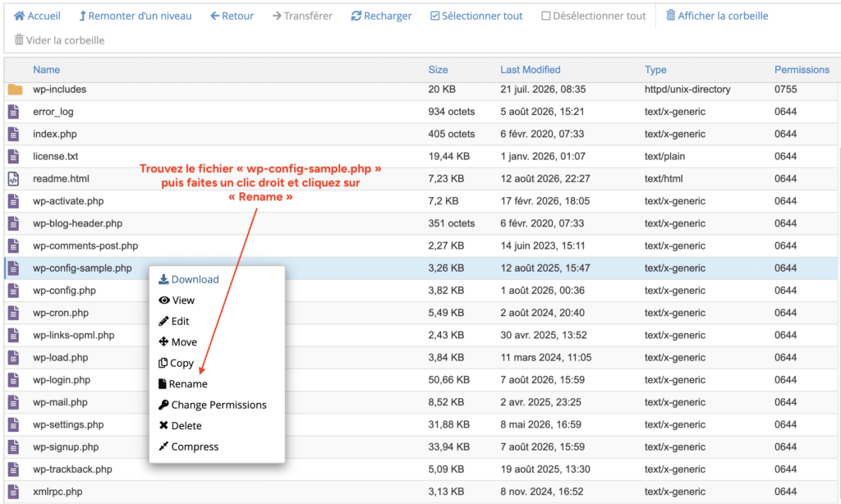The width and height of the screenshot is (841, 504).
Task: Select the wp-config-sample.php file name
Action: (82, 268)
